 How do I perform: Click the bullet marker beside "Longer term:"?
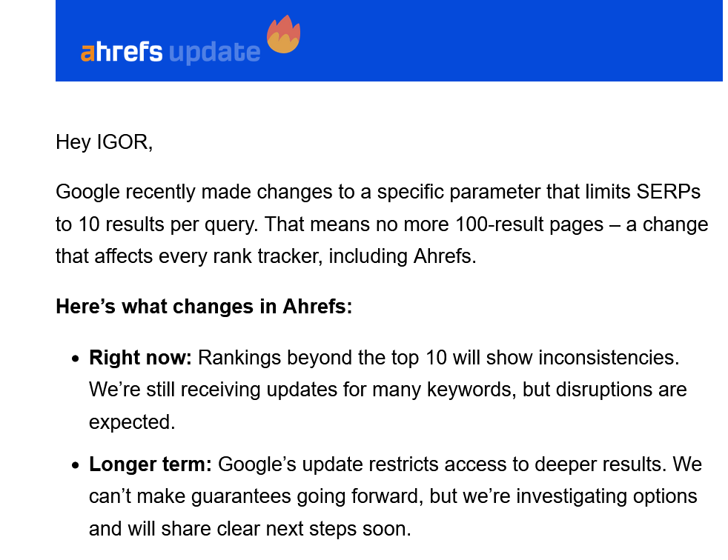click(76, 465)
